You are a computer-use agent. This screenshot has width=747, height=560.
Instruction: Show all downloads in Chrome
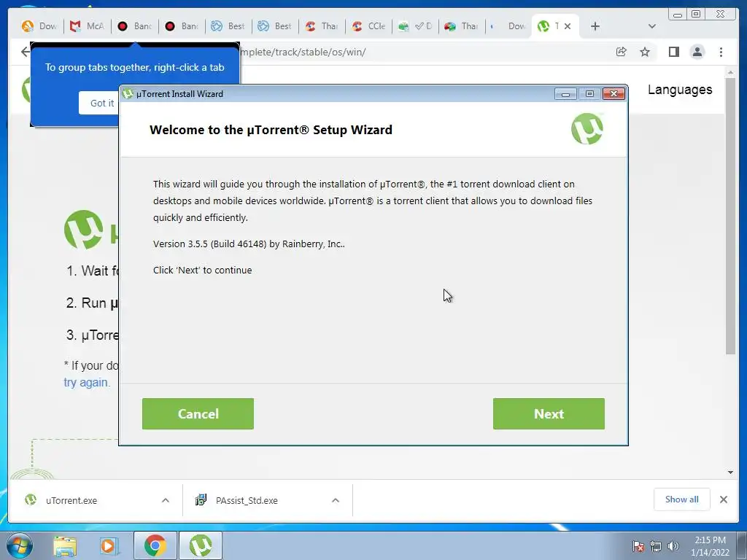682,499
